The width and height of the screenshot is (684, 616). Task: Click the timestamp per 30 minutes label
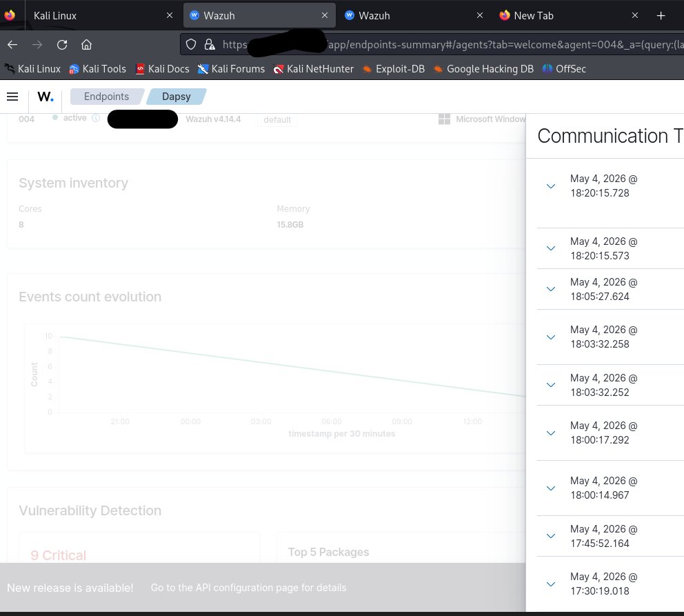click(x=341, y=434)
